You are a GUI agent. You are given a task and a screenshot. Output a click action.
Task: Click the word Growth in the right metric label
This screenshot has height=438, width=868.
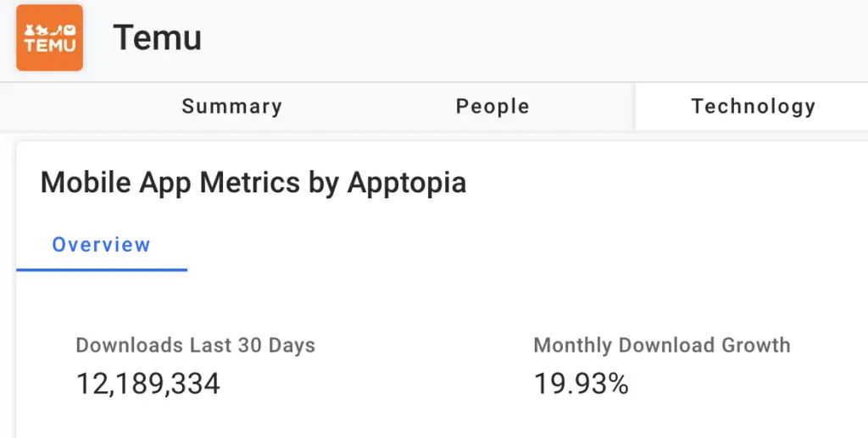coord(756,346)
